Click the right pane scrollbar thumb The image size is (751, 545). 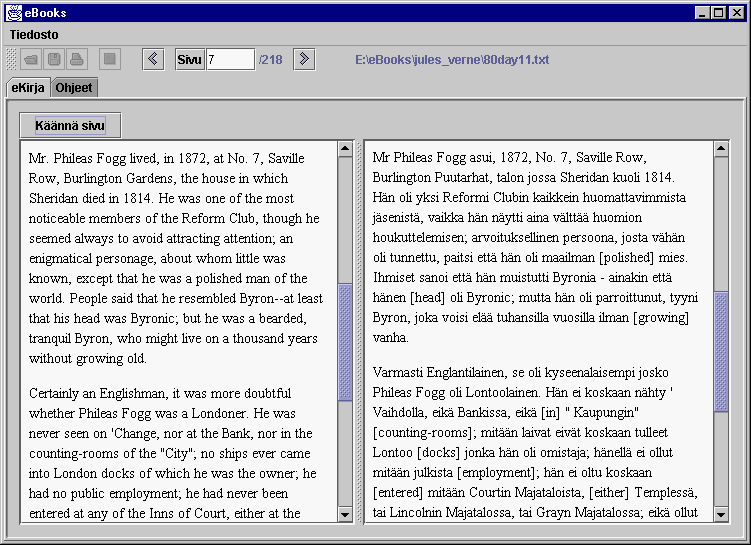[x=721, y=352]
